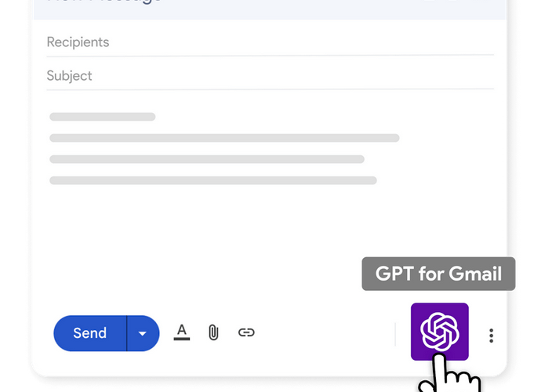Click the fourth body text placeholder line

click(213, 180)
